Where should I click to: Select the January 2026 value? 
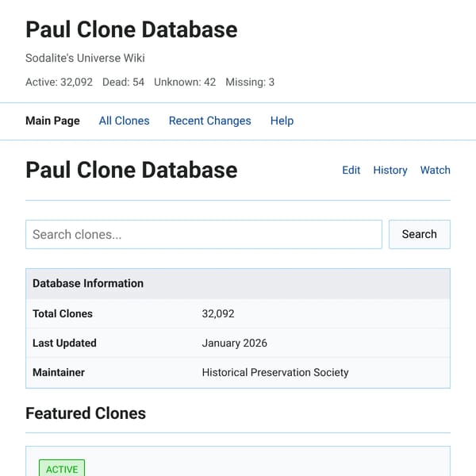[234, 343]
